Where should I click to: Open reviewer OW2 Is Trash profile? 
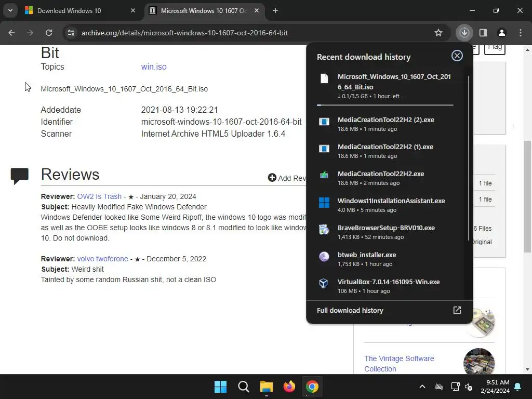coord(99,196)
